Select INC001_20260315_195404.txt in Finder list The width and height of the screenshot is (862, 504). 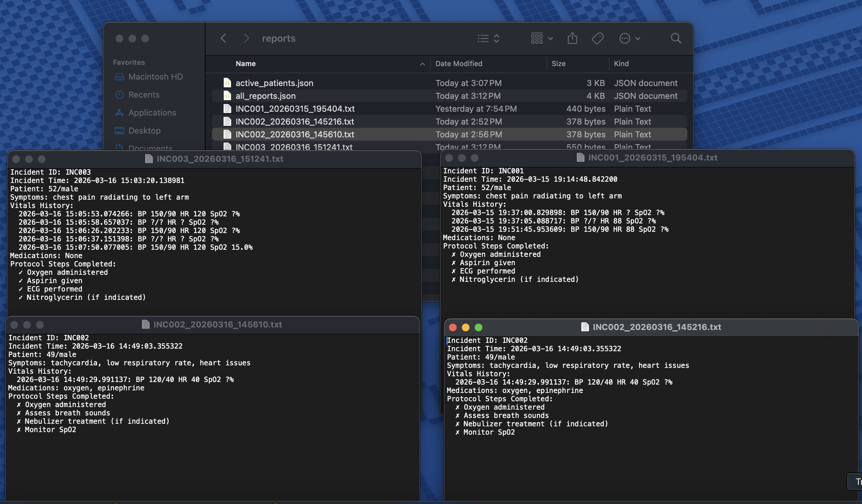(295, 109)
